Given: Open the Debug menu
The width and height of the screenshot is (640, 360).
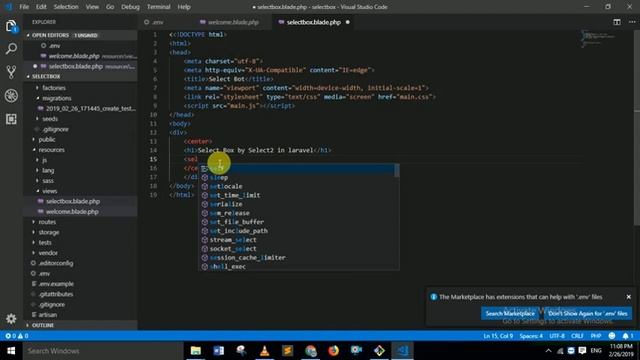Looking at the screenshot, I should 130,7.
